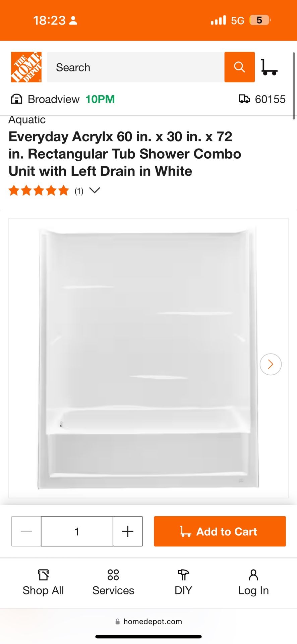Screen dimensions: 297x644
Task: Select the quantity input field
Action: click(77, 531)
